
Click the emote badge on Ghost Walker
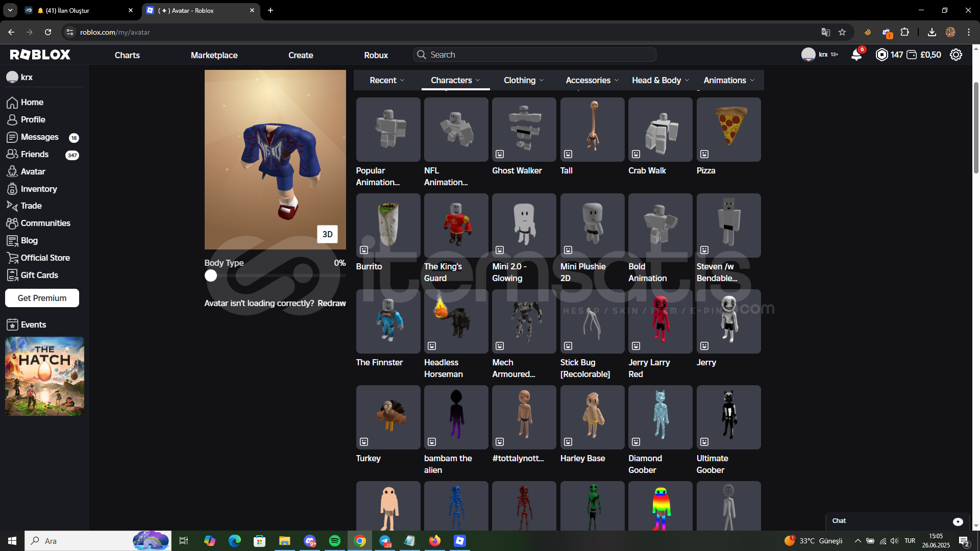tap(500, 154)
